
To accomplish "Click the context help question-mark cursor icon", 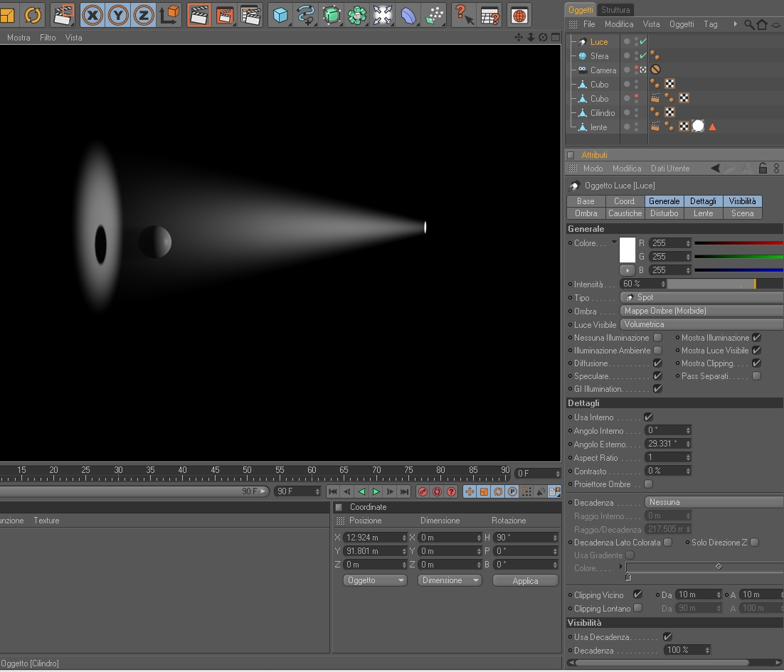I will (464, 15).
